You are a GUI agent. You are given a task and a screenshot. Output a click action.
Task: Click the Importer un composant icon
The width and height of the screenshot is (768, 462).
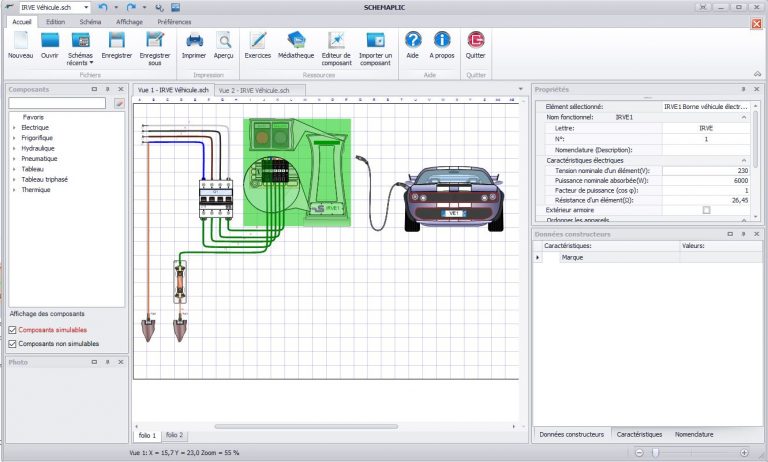click(375, 41)
